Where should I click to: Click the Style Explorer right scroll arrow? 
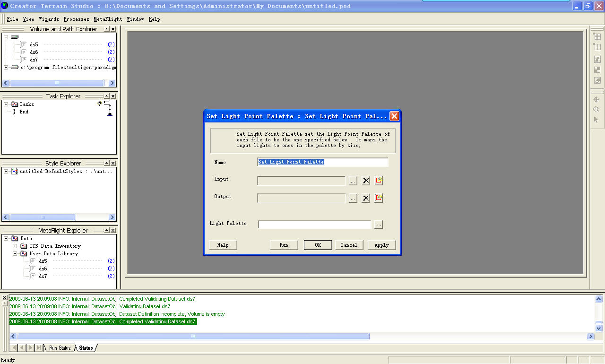click(112, 217)
